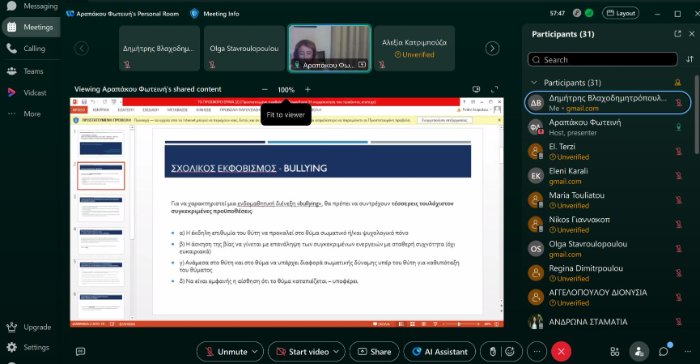The width and height of the screenshot is (700, 364).
Task: Open more options ellipsis button
Action: click(537, 351)
